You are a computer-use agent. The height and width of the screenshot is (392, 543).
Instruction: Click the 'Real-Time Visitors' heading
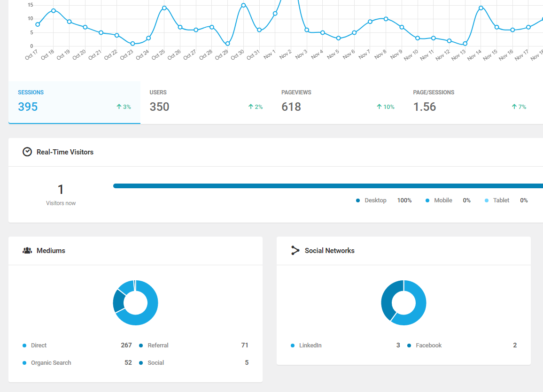click(x=65, y=152)
